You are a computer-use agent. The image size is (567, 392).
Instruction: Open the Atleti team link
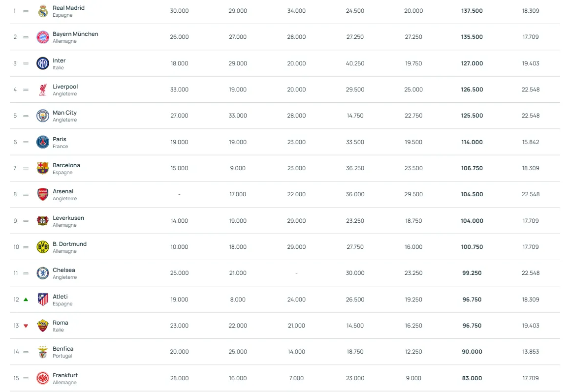tap(60, 297)
